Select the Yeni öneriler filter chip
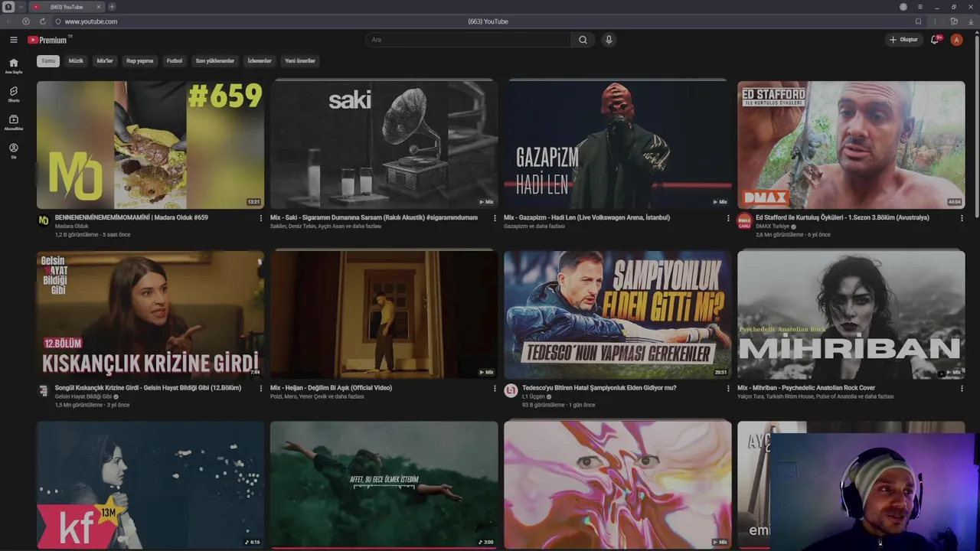 pos(300,60)
